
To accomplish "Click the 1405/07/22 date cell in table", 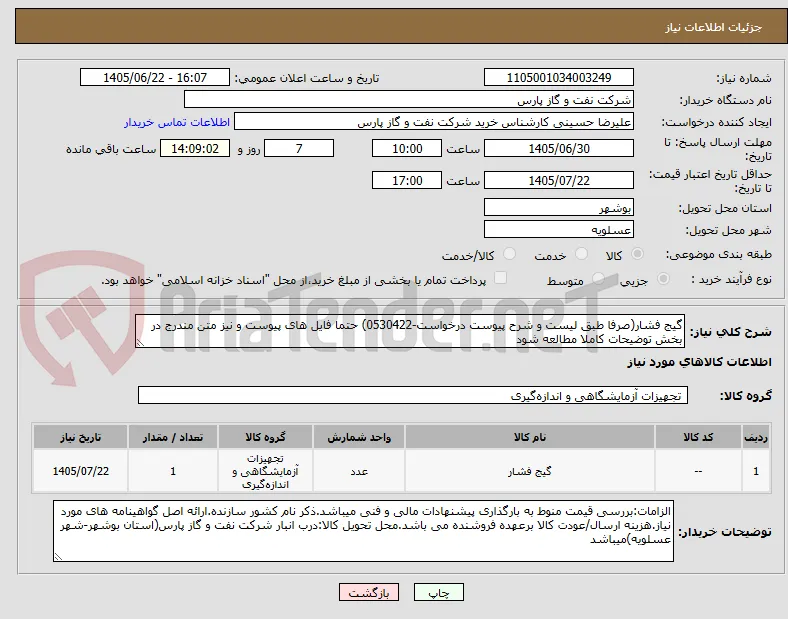I will (80, 471).
